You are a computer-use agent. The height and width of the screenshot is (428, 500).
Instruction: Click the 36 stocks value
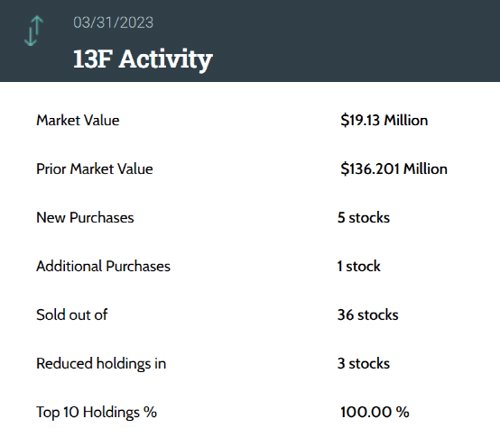tap(368, 315)
